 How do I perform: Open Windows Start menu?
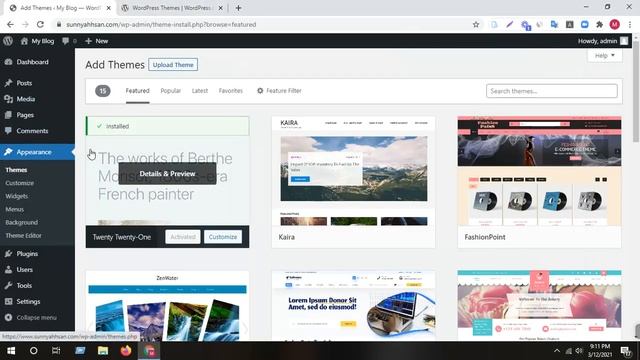pyautogui.click(x=11, y=351)
